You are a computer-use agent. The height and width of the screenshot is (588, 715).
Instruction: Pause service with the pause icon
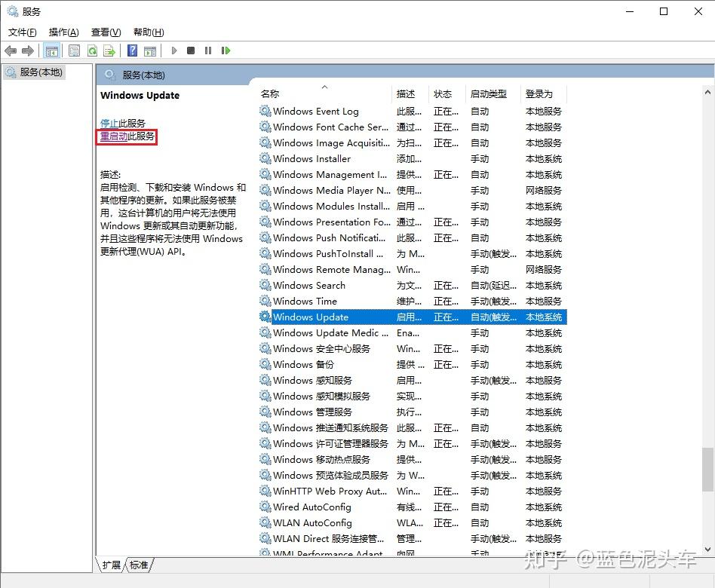tap(208, 51)
